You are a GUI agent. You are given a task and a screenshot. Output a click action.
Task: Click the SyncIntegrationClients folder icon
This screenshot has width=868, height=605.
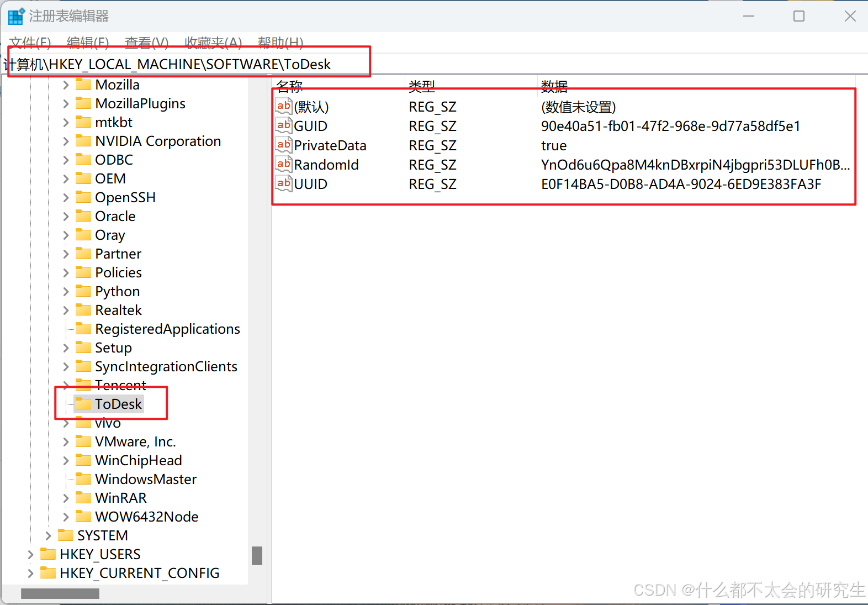click(83, 366)
